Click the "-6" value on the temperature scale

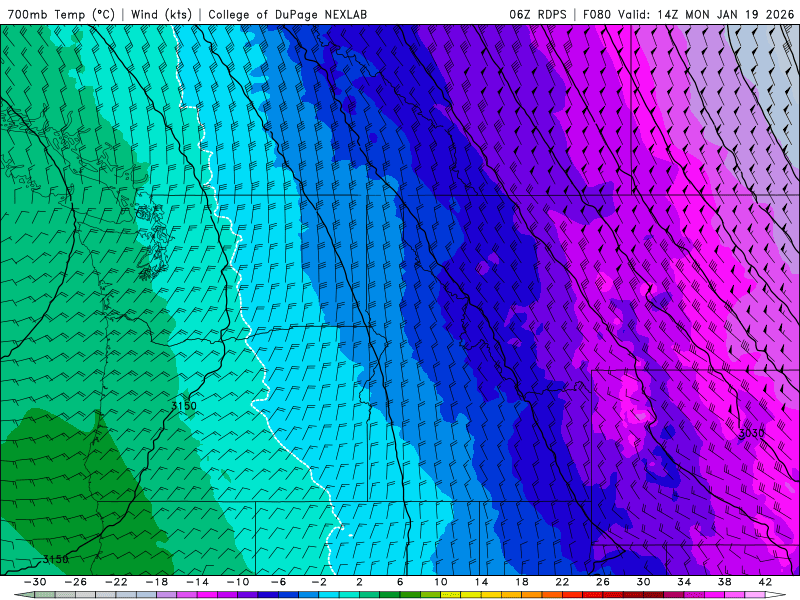coord(279,582)
